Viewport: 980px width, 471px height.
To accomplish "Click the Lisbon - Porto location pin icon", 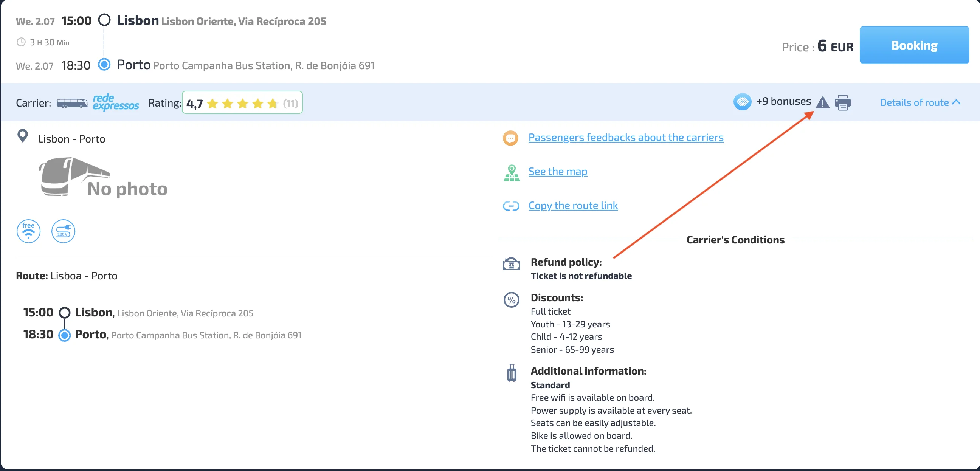I will click(23, 136).
